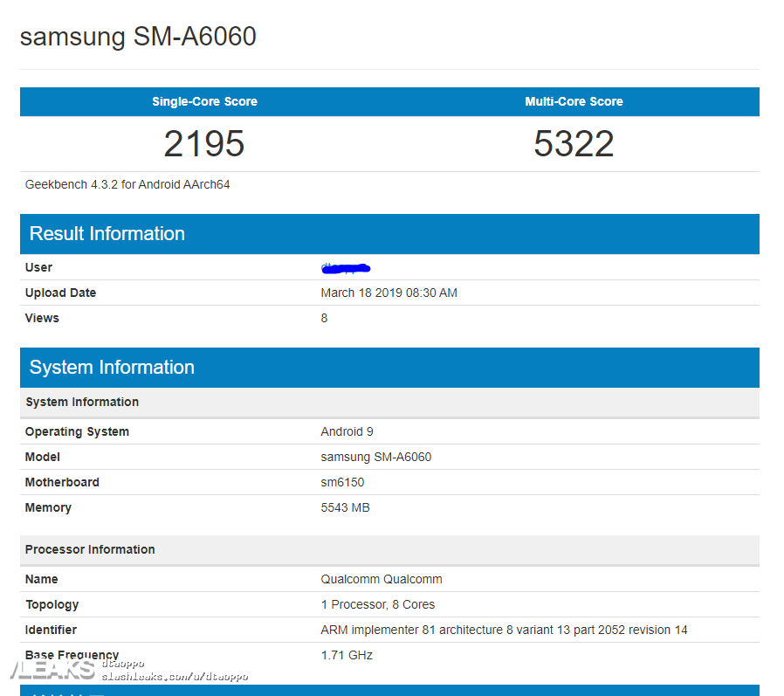Viewport: 784px width, 696px height.
Task: Click the Qualcomm Qualcomm processor name
Action: 382,579
